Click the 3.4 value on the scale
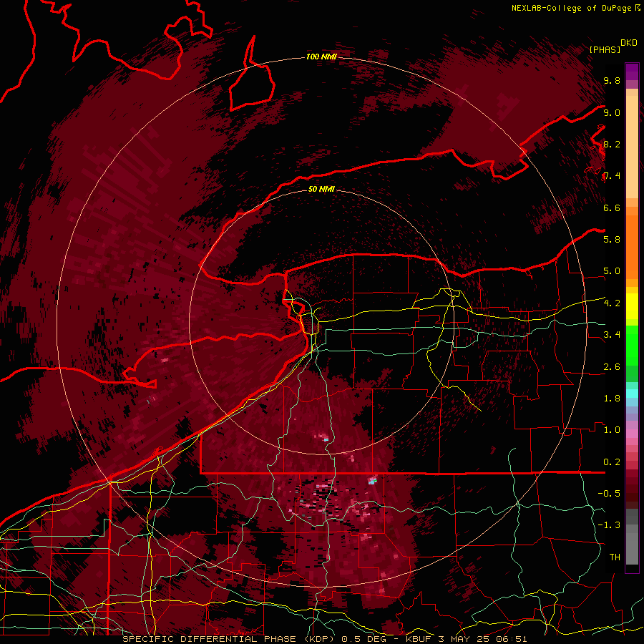 [x=612, y=335]
